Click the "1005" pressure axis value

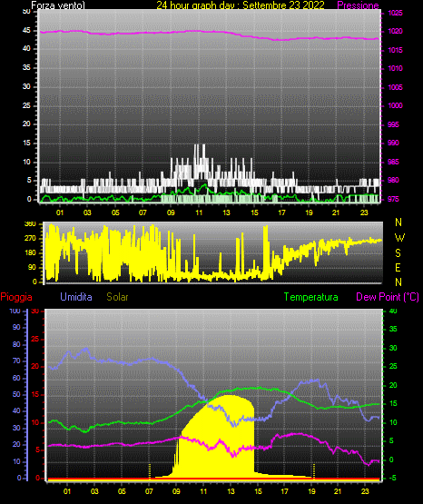(395, 87)
